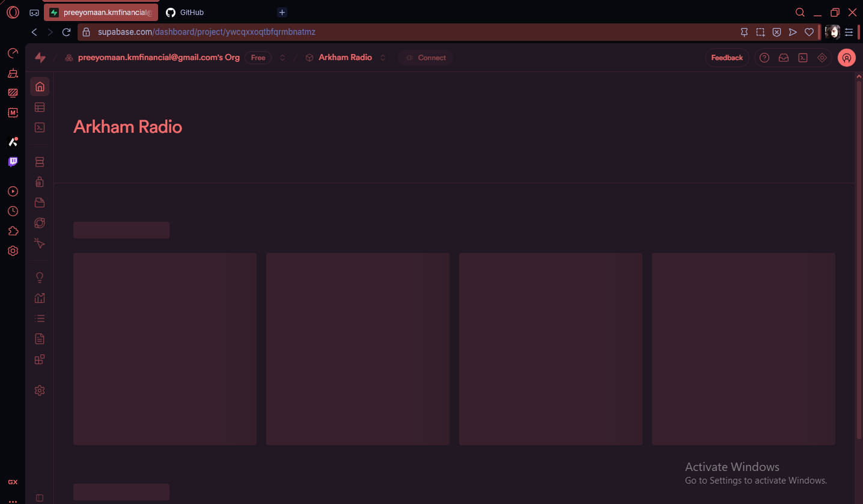The height and width of the screenshot is (504, 863).
Task: Open Extensions puzzle icon in Opera sidebar
Action: (x=13, y=231)
